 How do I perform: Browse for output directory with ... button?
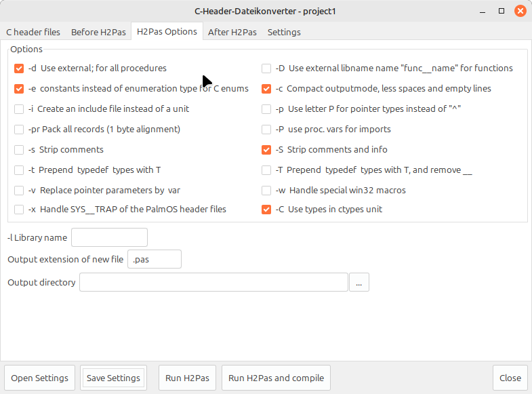(359, 282)
